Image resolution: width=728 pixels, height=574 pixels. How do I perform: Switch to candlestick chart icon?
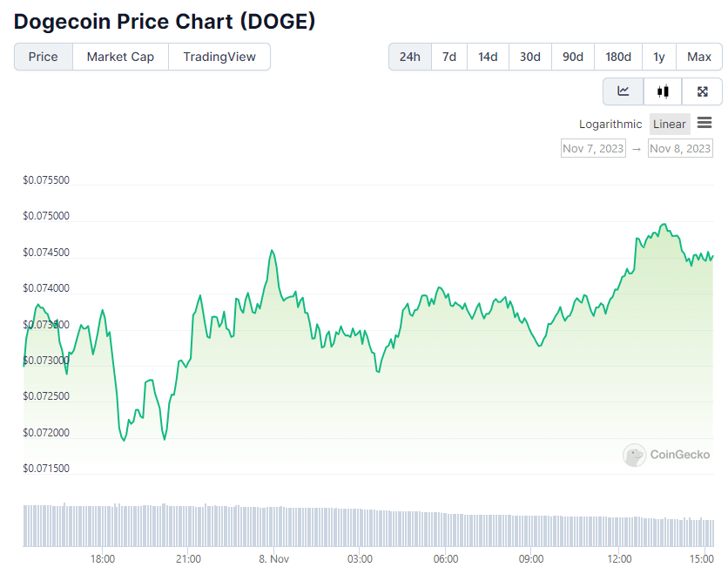[x=663, y=91]
